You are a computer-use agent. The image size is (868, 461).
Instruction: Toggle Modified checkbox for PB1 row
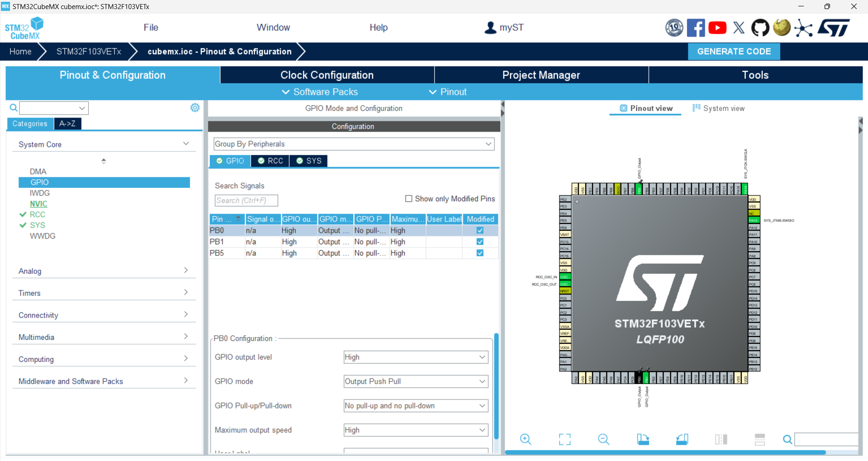click(x=480, y=242)
